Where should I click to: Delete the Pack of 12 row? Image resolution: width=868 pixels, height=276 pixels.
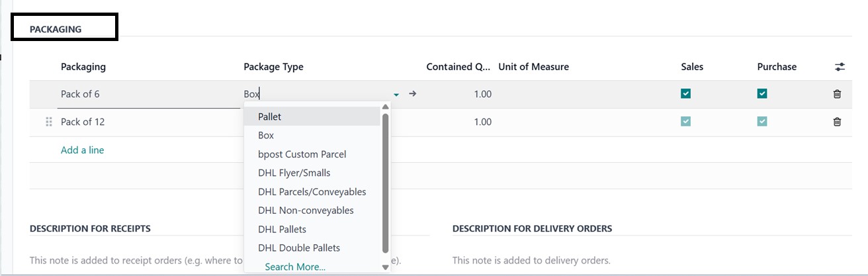click(837, 122)
